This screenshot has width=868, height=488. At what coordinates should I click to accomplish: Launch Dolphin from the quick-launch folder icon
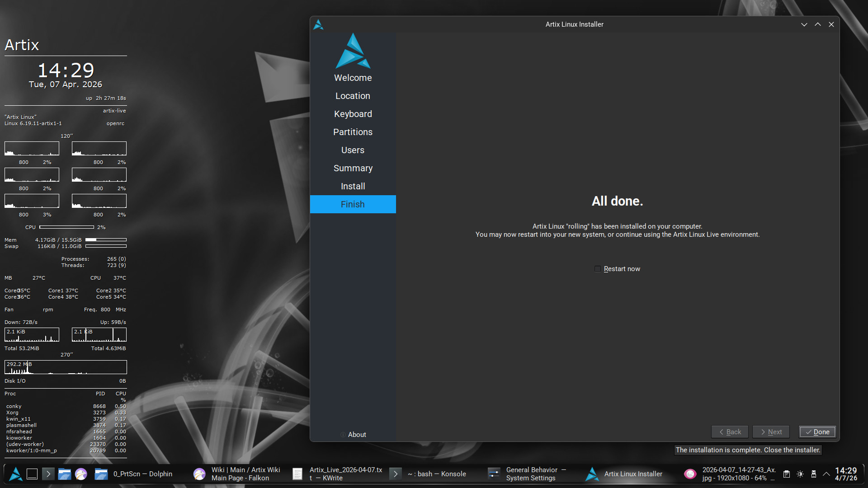(65, 474)
